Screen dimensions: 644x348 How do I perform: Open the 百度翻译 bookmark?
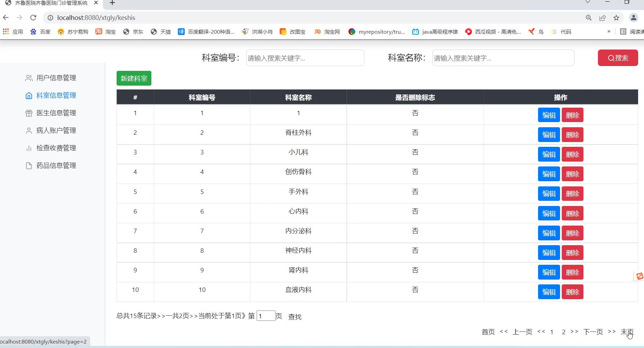point(206,32)
